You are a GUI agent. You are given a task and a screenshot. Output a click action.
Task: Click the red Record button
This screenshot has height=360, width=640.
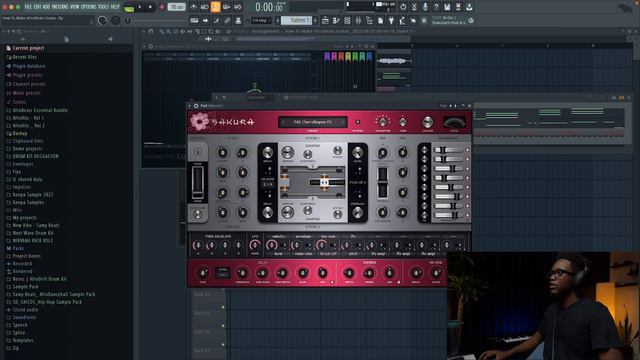pyautogui.click(x=162, y=7)
